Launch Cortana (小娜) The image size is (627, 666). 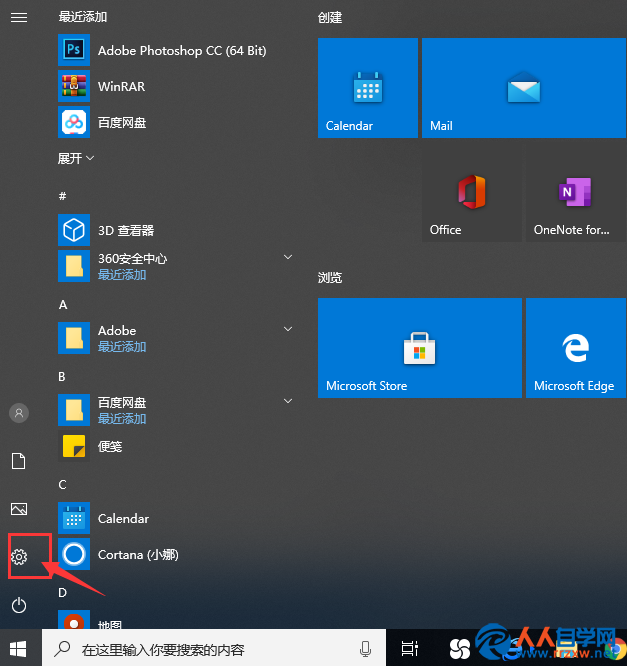click(176, 554)
